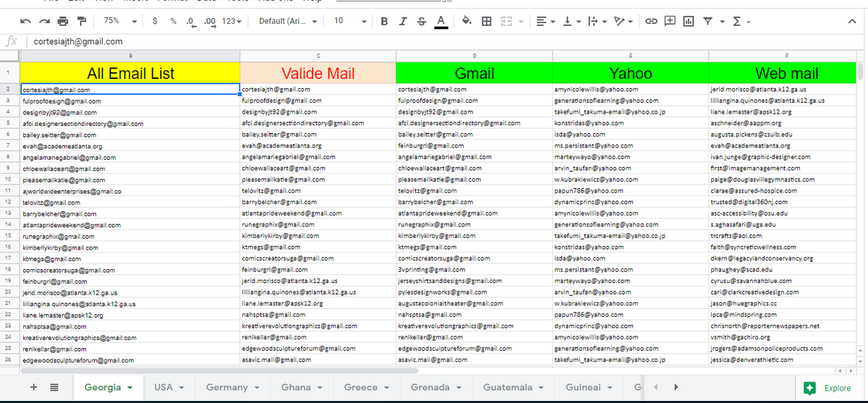Open the fill color bucket

467,21
